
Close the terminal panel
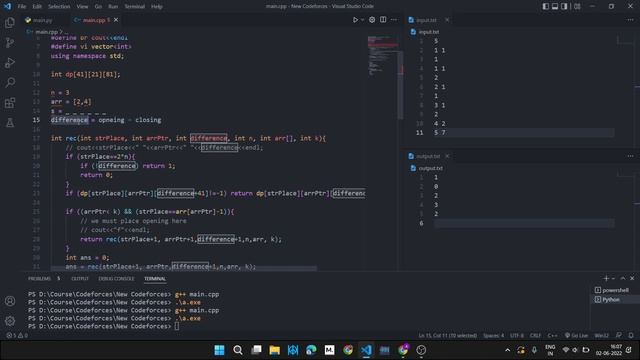click(x=632, y=278)
